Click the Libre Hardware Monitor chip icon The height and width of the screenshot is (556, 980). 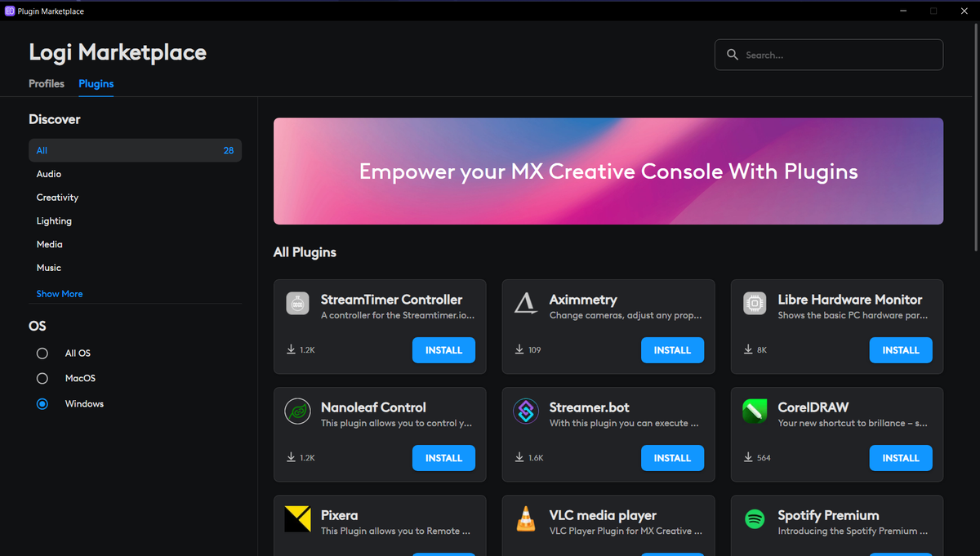tap(755, 303)
